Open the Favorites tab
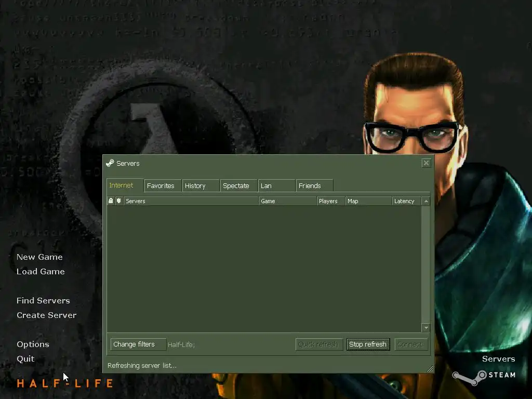Image resolution: width=532 pixels, height=399 pixels. (x=163, y=186)
